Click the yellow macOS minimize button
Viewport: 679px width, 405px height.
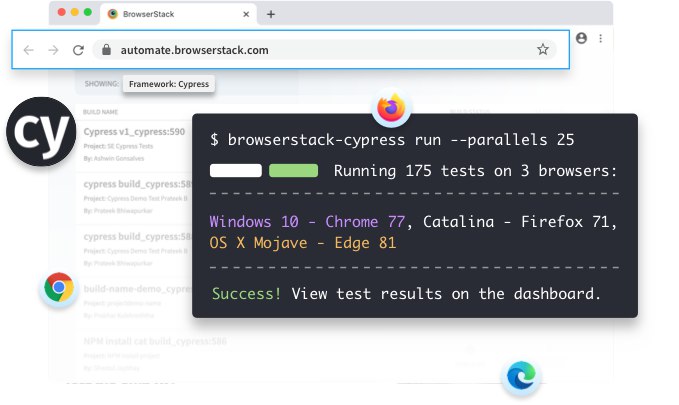[74, 12]
